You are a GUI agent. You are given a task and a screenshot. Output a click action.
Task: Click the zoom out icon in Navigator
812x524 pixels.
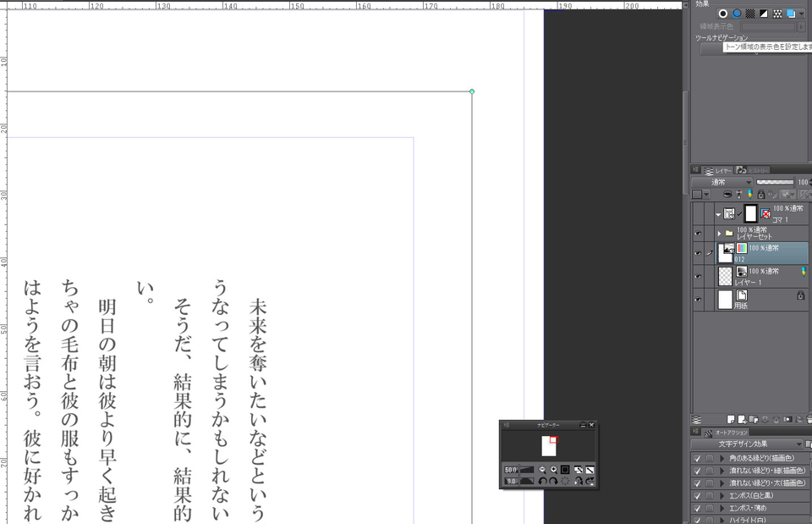click(542, 469)
